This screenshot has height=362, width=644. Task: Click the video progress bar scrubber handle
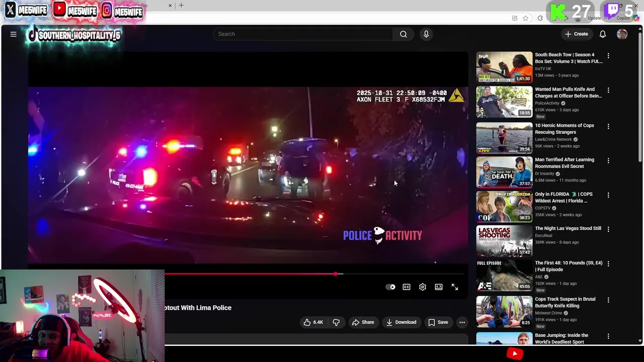[x=336, y=274]
